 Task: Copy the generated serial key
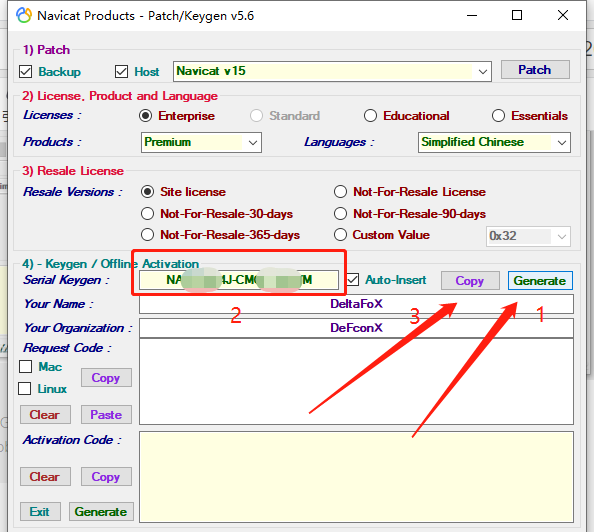pos(470,281)
